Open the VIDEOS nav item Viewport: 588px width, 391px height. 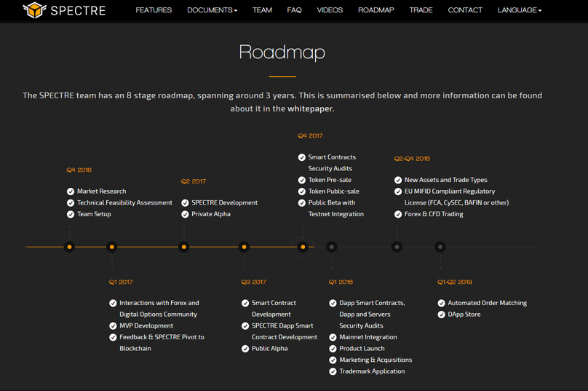pos(330,10)
